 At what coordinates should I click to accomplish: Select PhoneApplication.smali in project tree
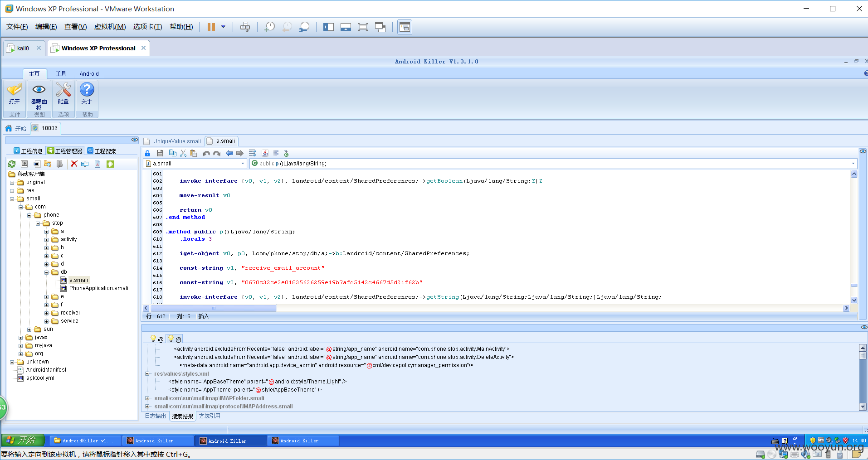[x=98, y=288]
